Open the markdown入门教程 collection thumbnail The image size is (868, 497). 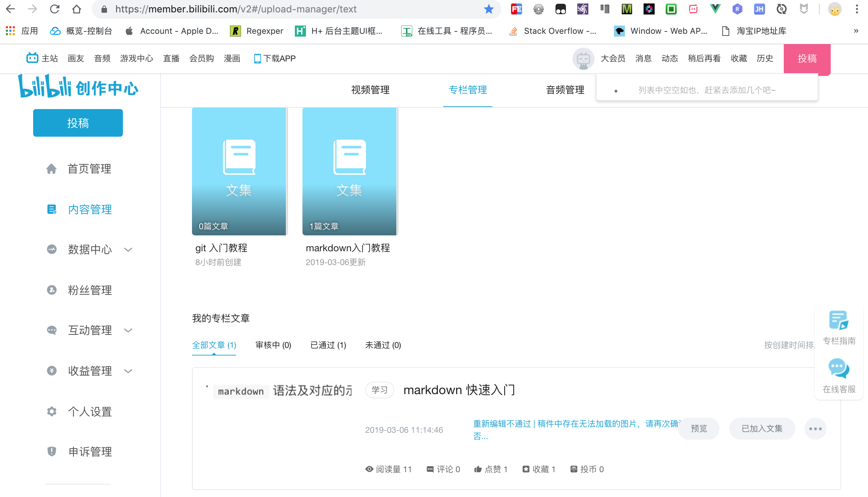pos(349,170)
